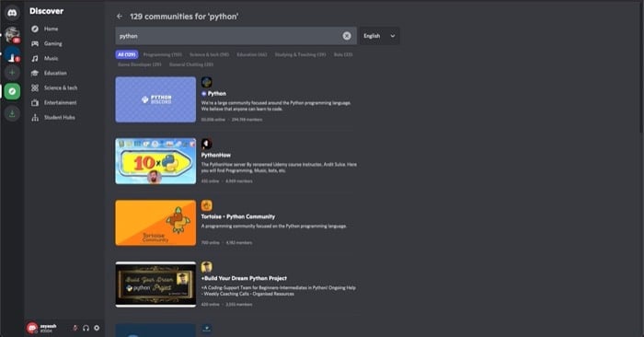Open Tortoise - Python Community title
The height and width of the screenshot is (337, 644).
[x=237, y=216]
